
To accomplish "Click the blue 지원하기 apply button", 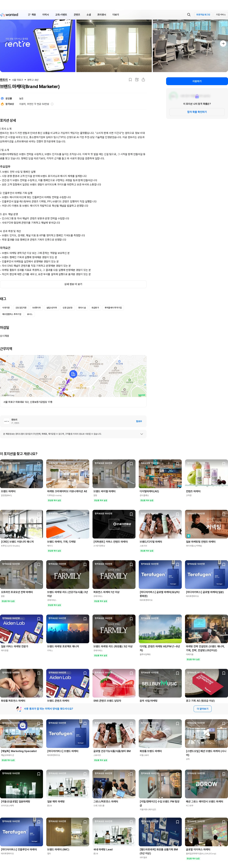I will coord(197,81).
